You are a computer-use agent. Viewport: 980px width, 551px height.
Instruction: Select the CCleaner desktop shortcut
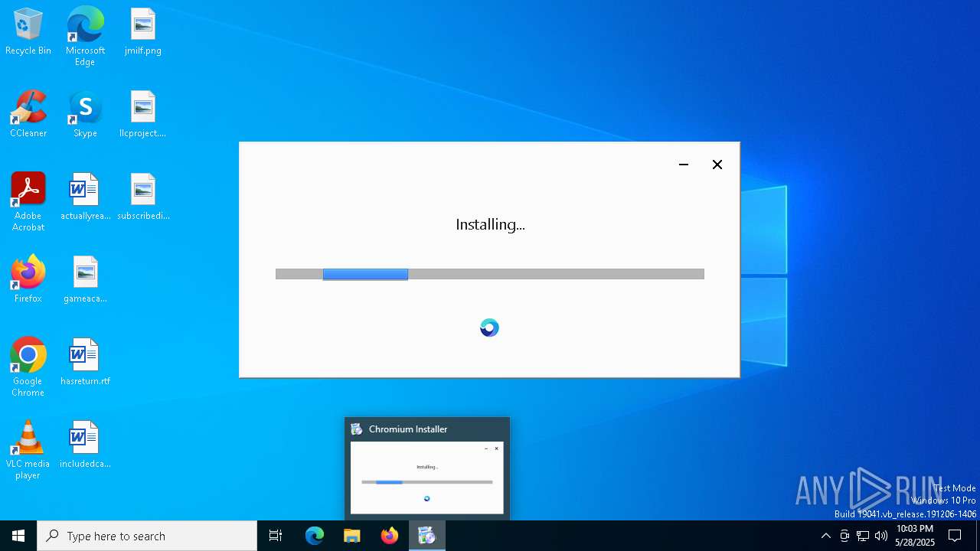click(28, 115)
